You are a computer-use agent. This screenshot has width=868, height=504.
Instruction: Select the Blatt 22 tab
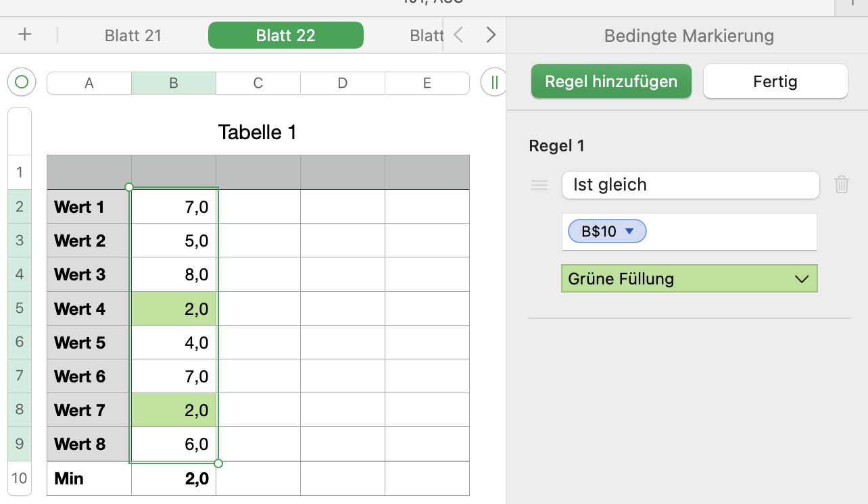[x=285, y=35]
